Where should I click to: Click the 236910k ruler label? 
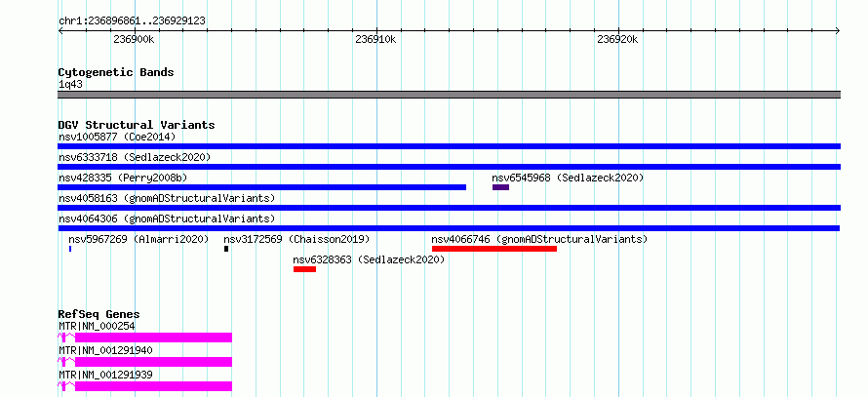point(375,39)
